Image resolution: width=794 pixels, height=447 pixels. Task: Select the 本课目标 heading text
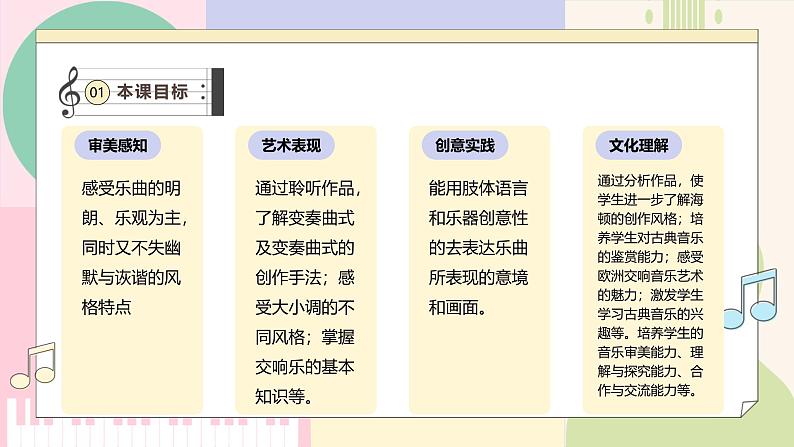[x=152, y=92]
